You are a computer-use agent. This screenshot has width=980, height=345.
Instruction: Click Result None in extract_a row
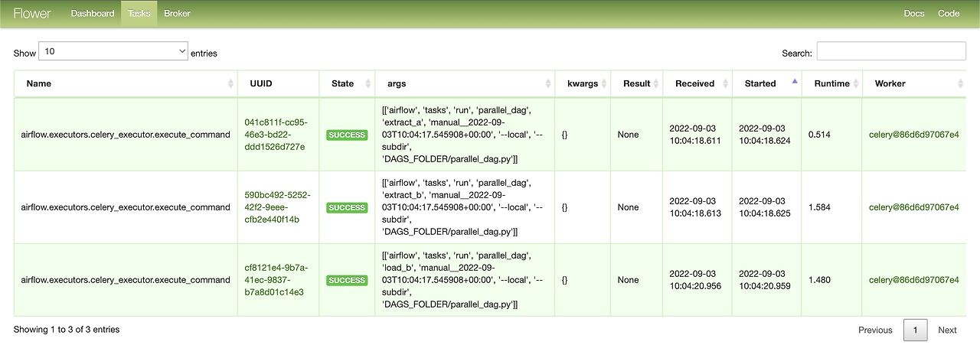[x=628, y=135]
